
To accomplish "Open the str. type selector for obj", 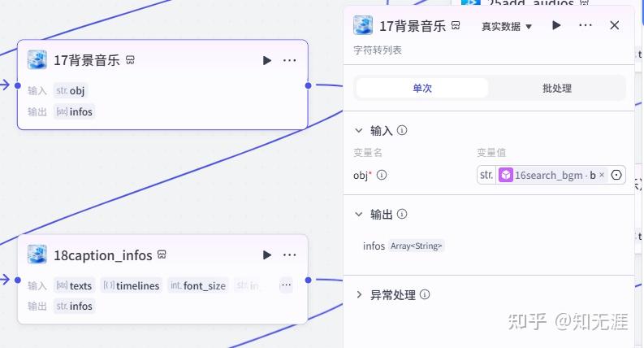I will pyautogui.click(x=486, y=176).
